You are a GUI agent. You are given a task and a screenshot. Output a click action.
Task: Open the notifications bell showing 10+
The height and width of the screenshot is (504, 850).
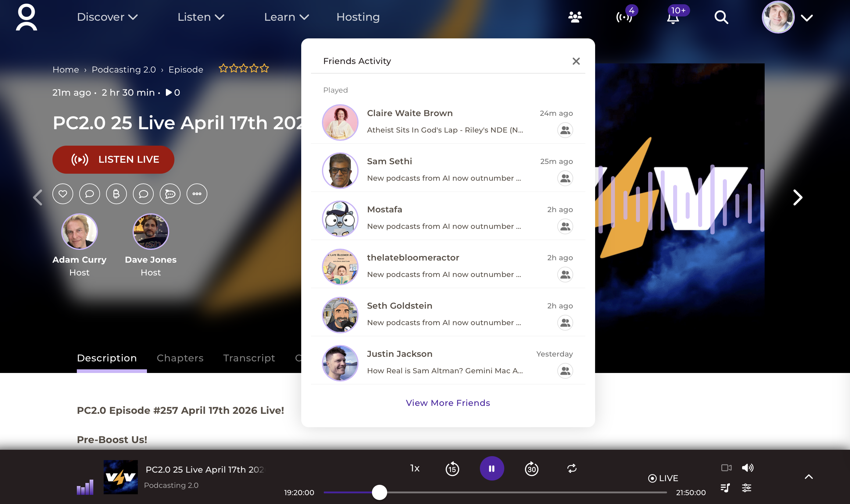tap(673, 18)
